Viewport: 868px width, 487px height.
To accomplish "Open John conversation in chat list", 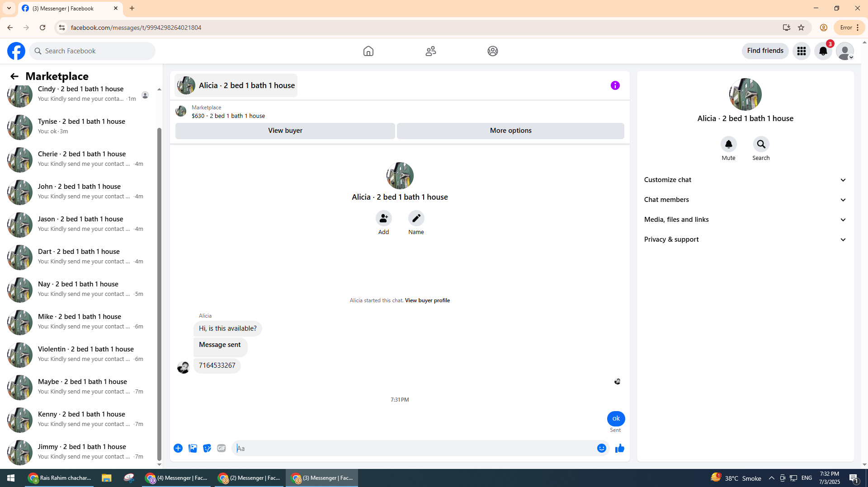I will coord(79,192).
